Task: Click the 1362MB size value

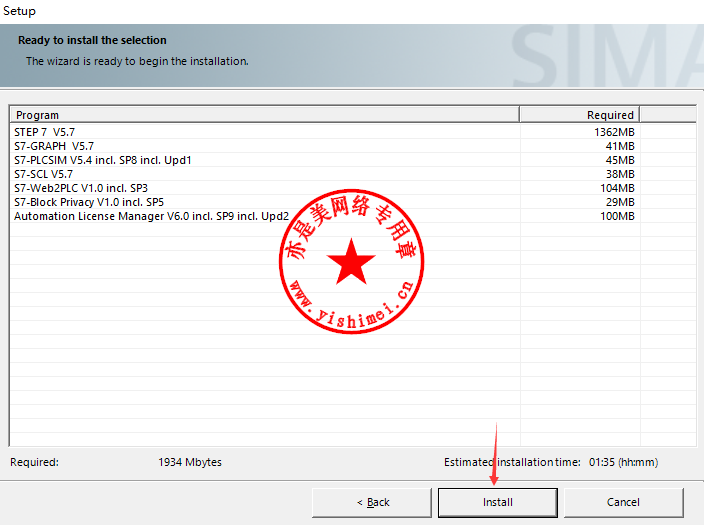Action: 614,132
